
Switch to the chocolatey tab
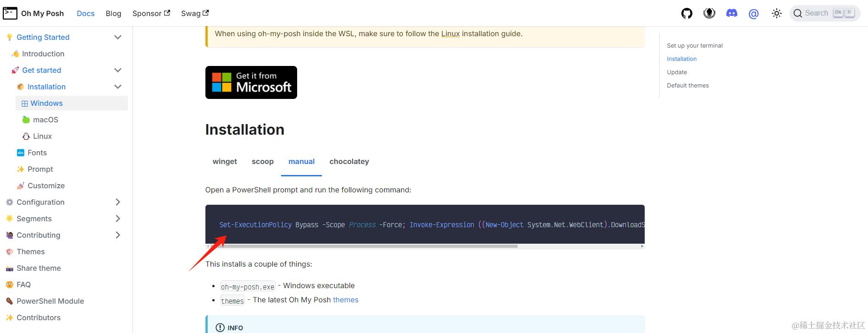[x=349, y=161]
